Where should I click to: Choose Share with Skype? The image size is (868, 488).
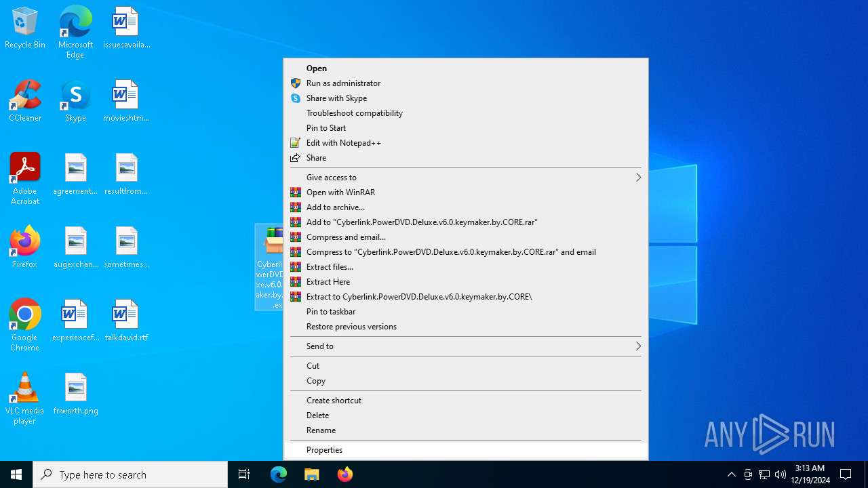[x=466, y=98]
